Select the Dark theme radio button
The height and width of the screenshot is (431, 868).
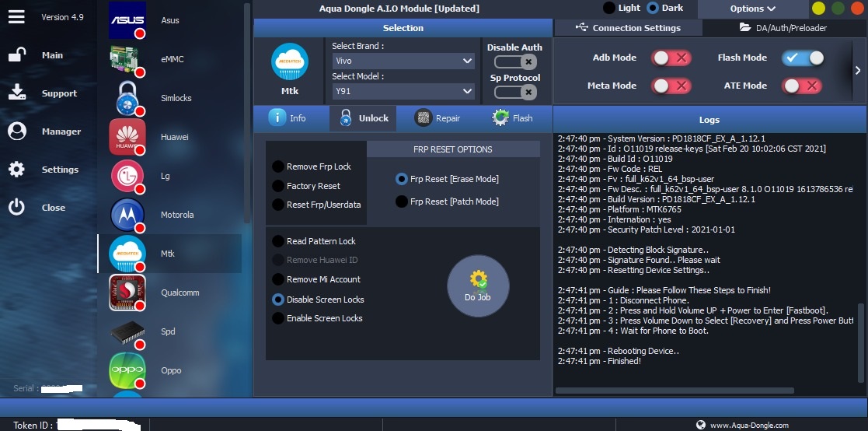653,8
